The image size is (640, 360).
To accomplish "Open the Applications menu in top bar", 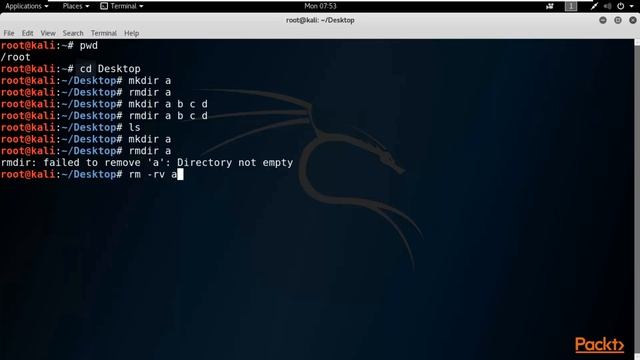I will [27, 6].
